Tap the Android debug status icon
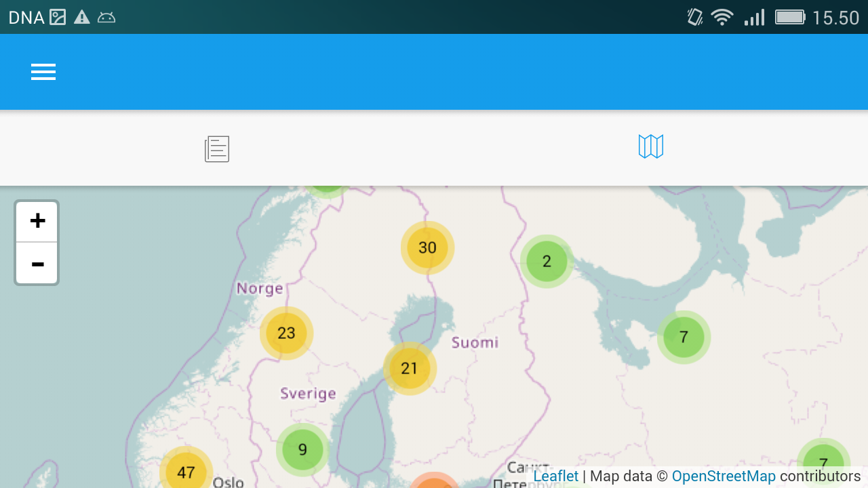Screen dimensions: 868x488 (x=106, y=18)
